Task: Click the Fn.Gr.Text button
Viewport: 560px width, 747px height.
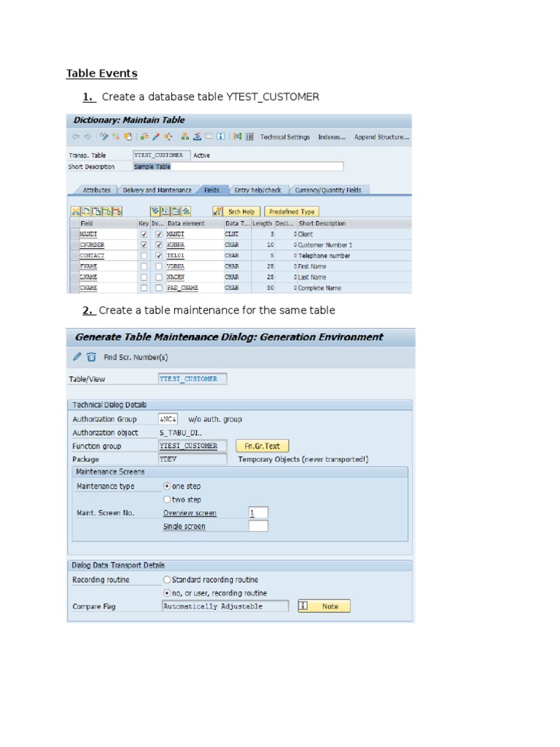Action: click(x=262, y=446)
